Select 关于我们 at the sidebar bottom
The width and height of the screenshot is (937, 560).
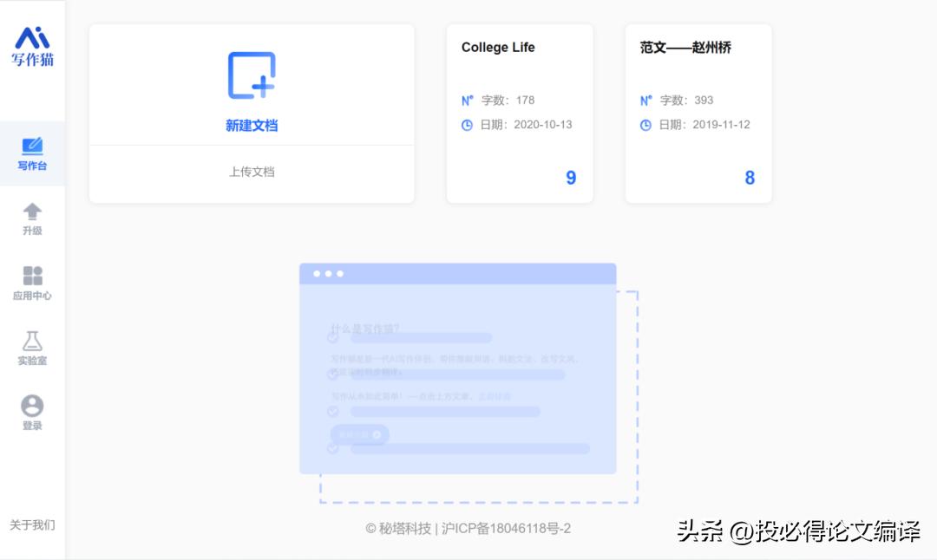pyautogui.click(x=32, y=524)
